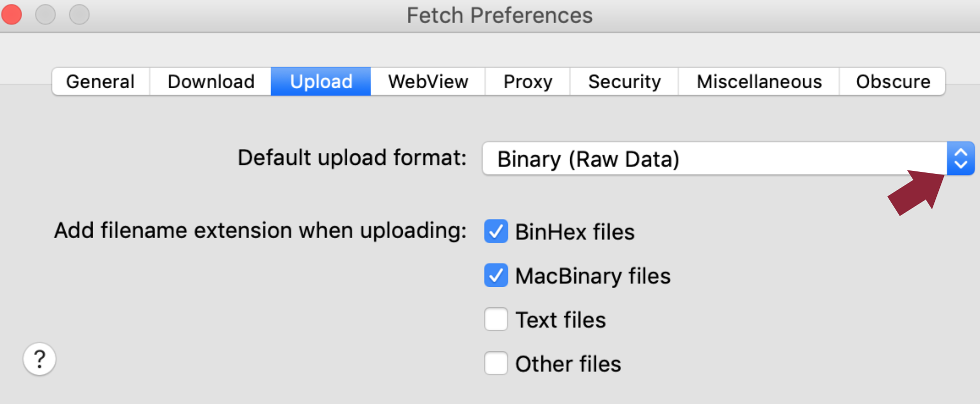The image size is (980, 404).
Task: Open the Proxy preferences tab
Action: tap(528, 81)
